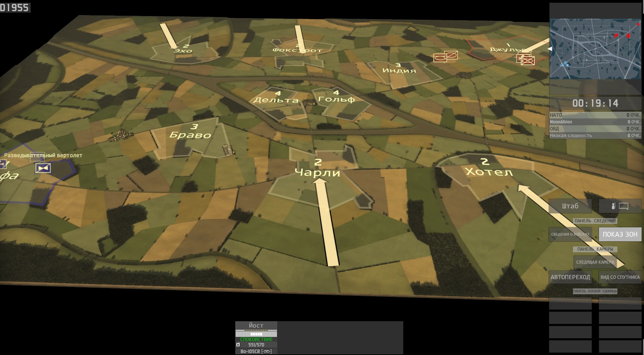This screenshot has height=355, width=644.
Task: Click the fuel canister icon in Йост panel
Action: 238,345
